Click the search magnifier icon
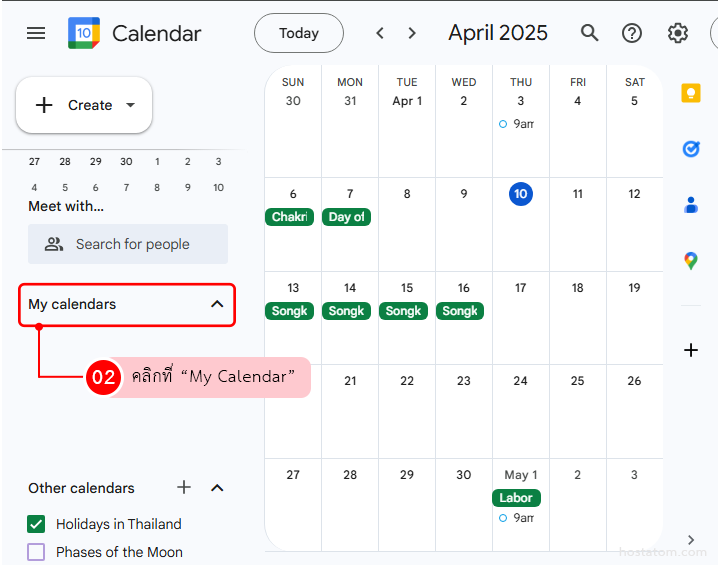Viewport: 720px width, 565px height. coord(590,33)
